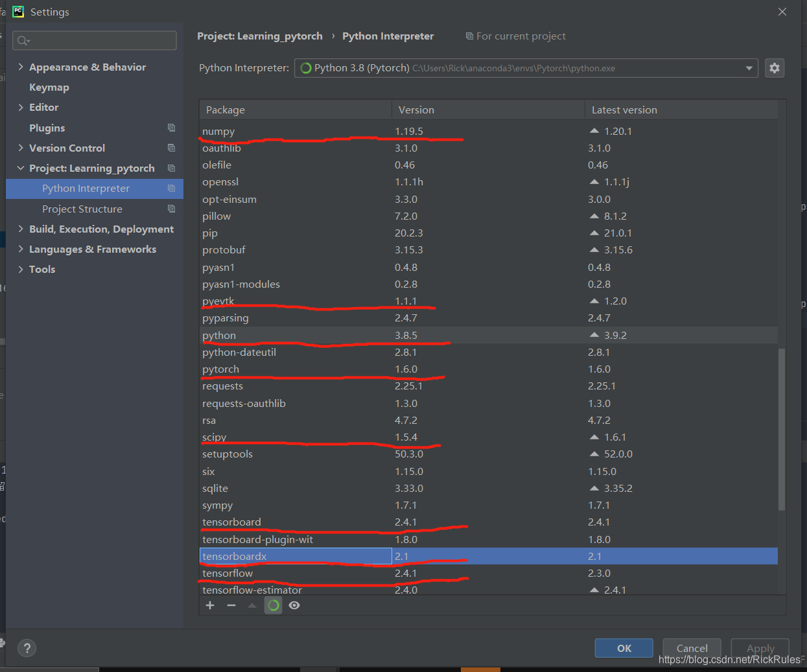This screenshot has width=807, height=672.
Task: Select the tensorboardx package row
Action: tap(489, 556)
